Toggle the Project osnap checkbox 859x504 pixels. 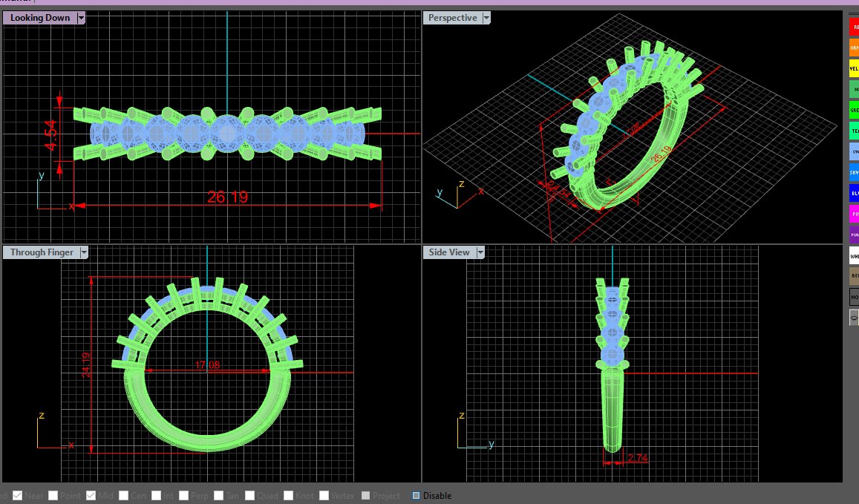point(365,495)
